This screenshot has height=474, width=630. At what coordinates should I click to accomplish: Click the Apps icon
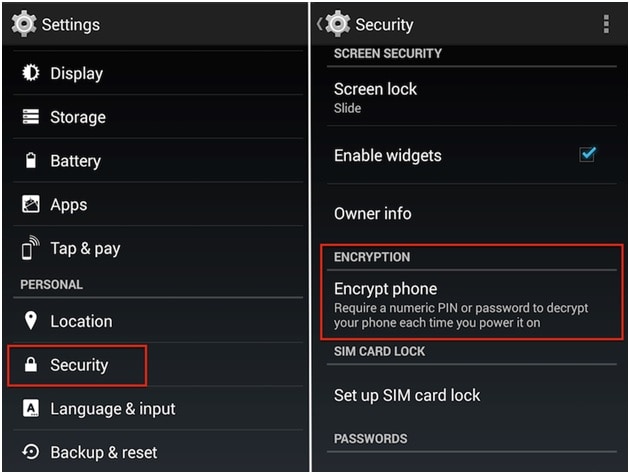coord(31,205)
